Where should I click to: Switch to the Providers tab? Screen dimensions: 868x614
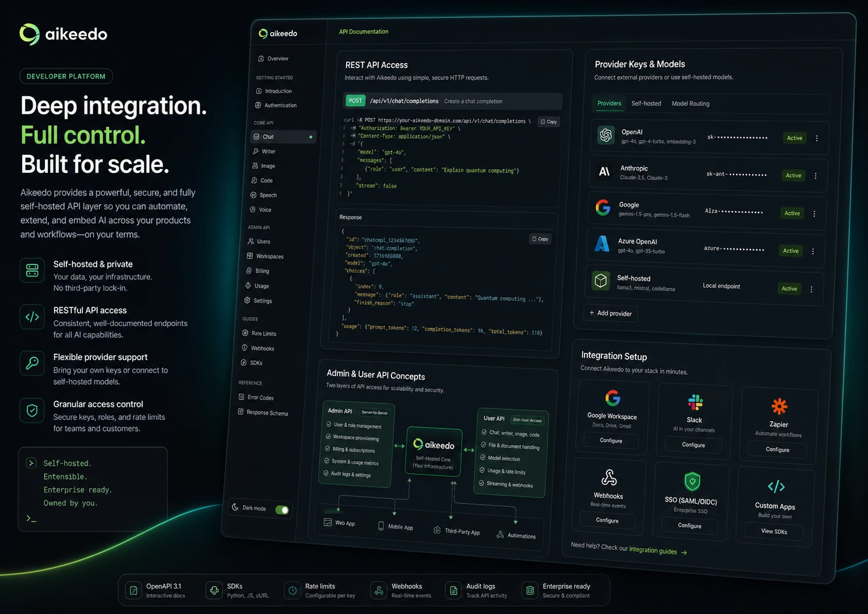coord(610,104)
